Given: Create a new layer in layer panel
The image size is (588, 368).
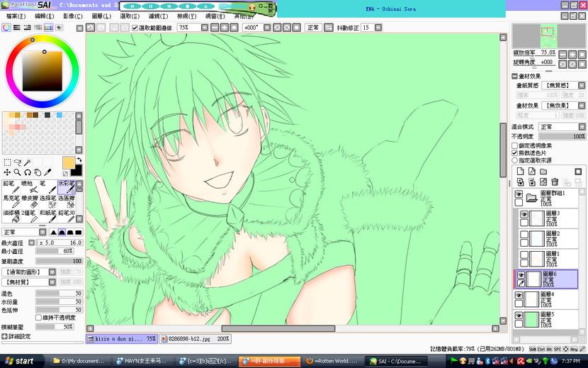Looking at the screenshot, I should (x=520, y=172).
